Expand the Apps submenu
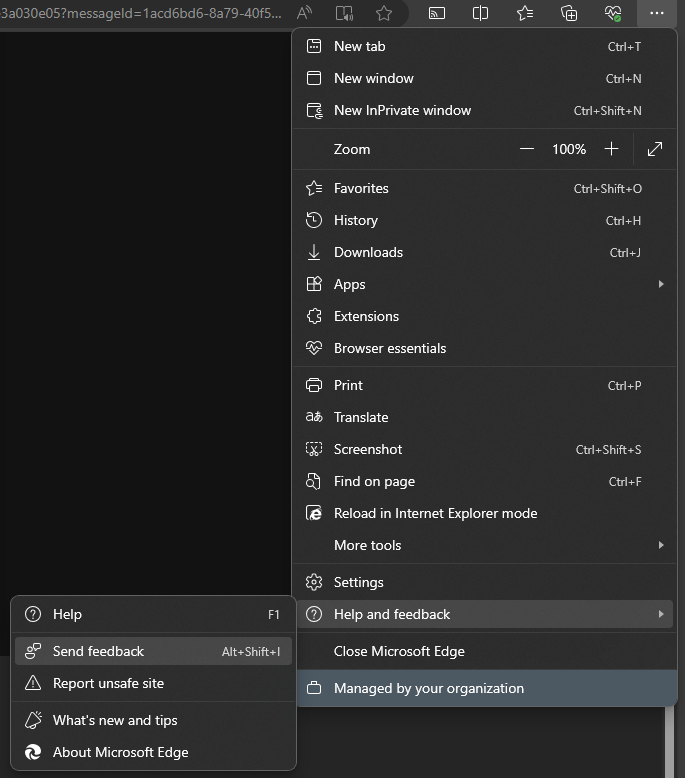This screenshot has height=778, width=685. (x=484, y=284)
